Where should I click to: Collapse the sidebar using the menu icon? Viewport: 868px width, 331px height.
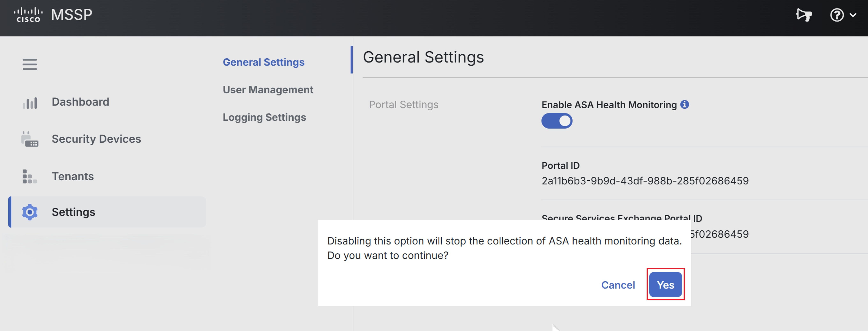tap(30, 64)
